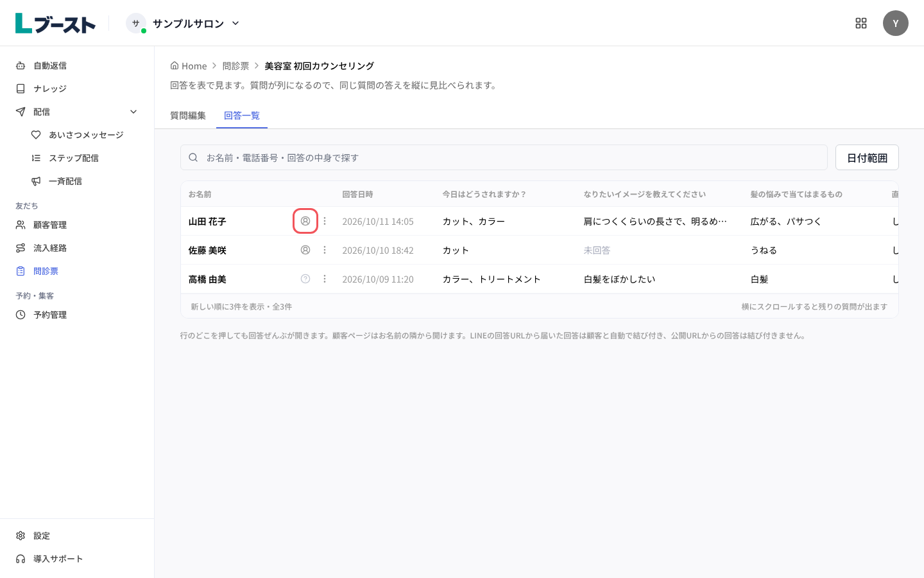Go to Home breadcrumb link
Screen dimensions: 924x578
(x=189, y=66)
